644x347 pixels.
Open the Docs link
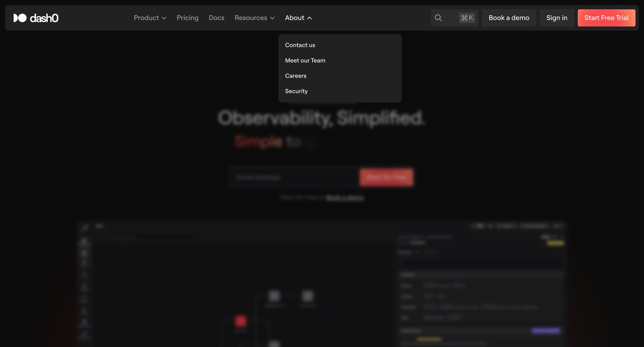click(x=216, y=18)
